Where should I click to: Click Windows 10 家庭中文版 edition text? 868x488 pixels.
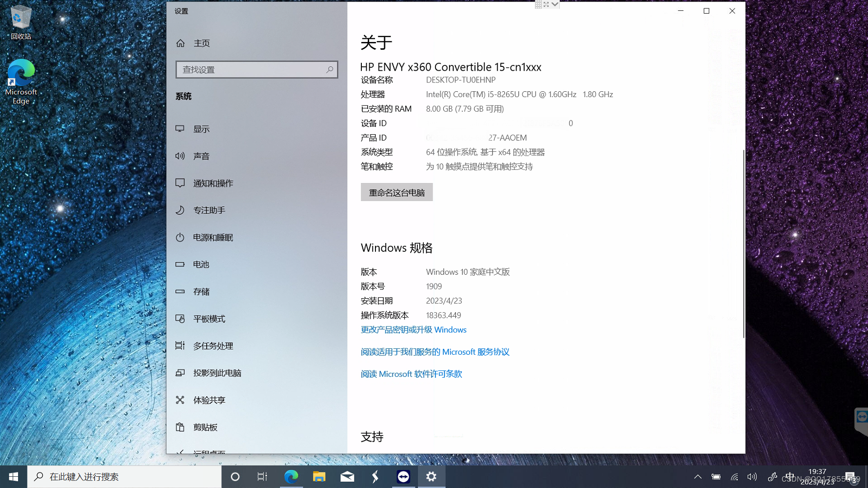[468, 272]
